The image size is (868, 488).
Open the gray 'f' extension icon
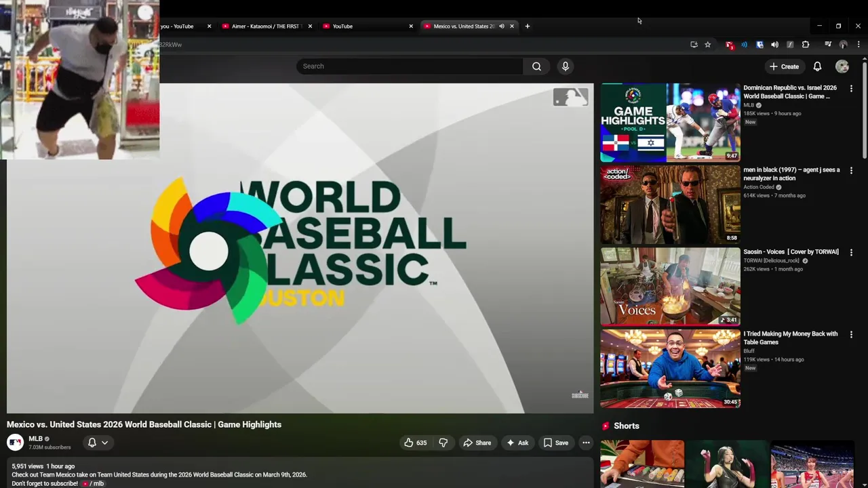pos(790,45)
